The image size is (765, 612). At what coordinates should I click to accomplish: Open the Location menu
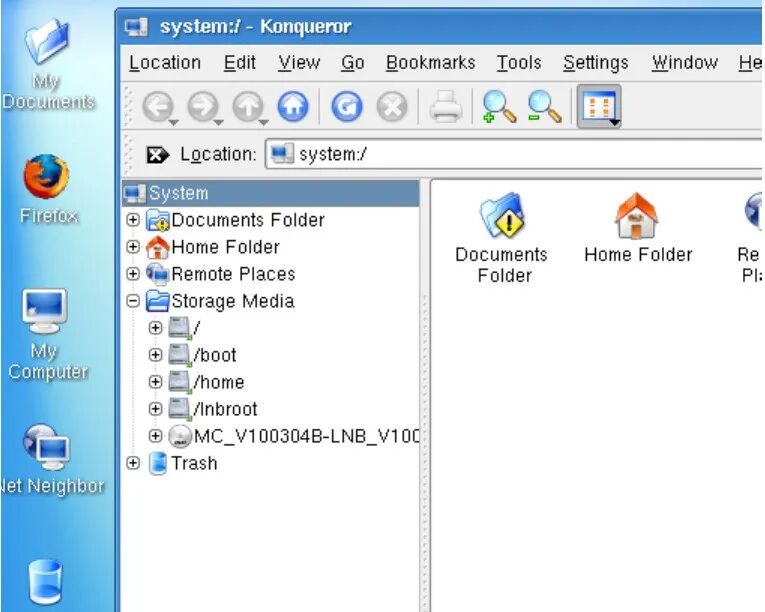(x=165, y=63)
